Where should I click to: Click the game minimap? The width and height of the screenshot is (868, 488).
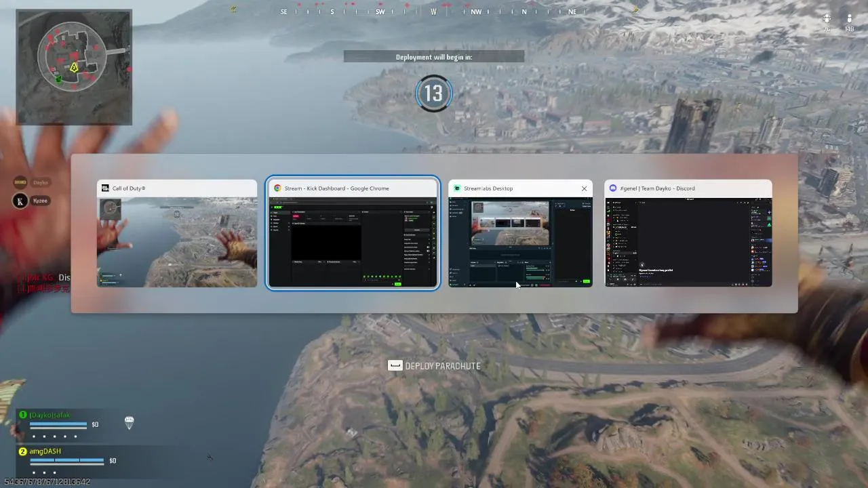tap(74, 67)
